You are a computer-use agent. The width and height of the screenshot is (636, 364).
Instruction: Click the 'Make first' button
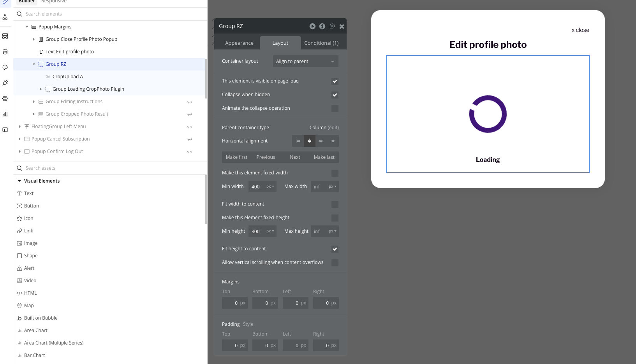pos(236,157)
